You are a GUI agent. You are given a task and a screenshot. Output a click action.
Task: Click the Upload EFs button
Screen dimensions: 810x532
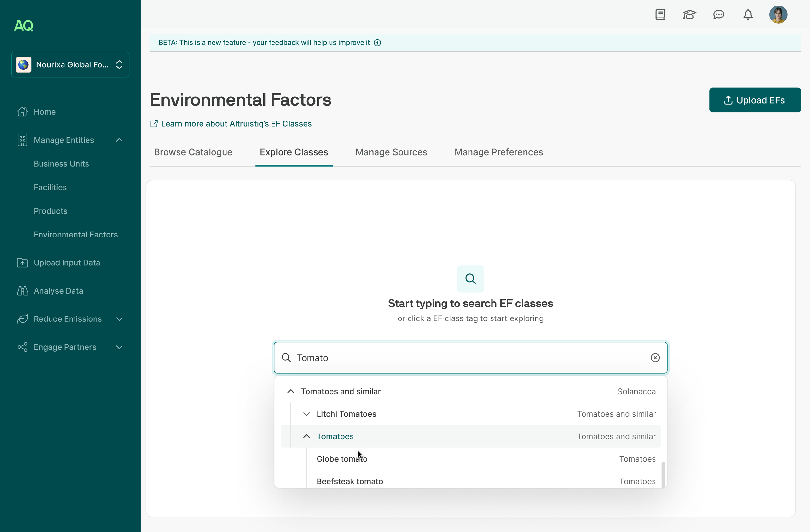(x=755, y=100)
